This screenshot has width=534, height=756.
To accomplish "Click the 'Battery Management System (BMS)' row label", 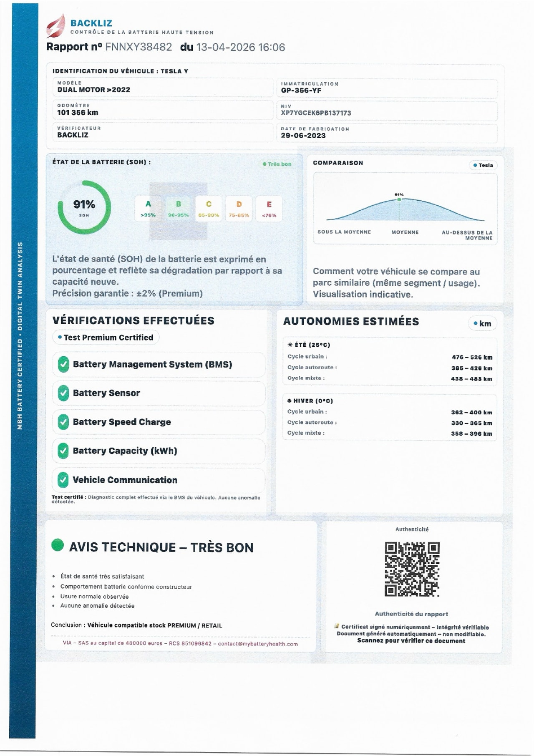I will (x=153, y=364).
